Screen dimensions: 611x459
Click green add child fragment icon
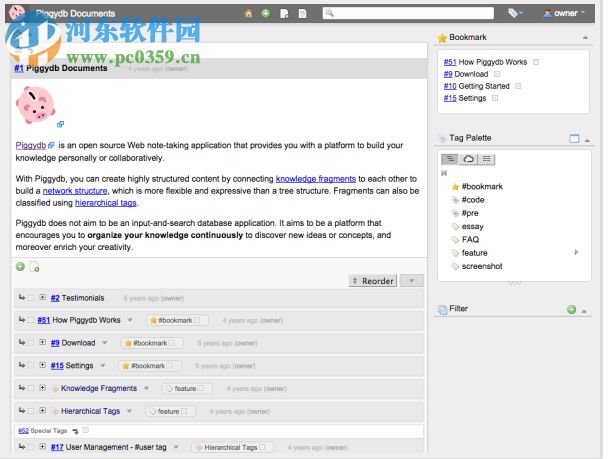[x=20, y=267]
